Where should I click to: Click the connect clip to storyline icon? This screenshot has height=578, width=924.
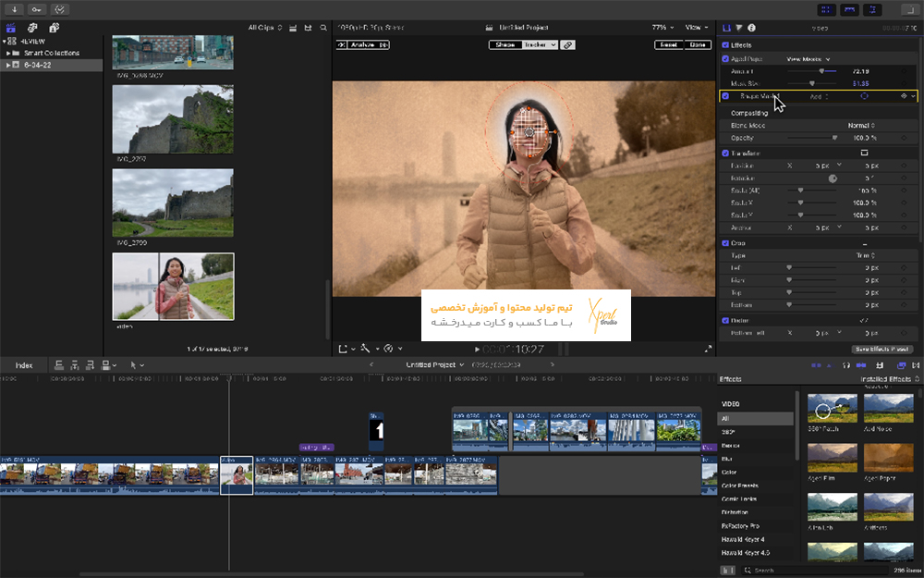59,365
